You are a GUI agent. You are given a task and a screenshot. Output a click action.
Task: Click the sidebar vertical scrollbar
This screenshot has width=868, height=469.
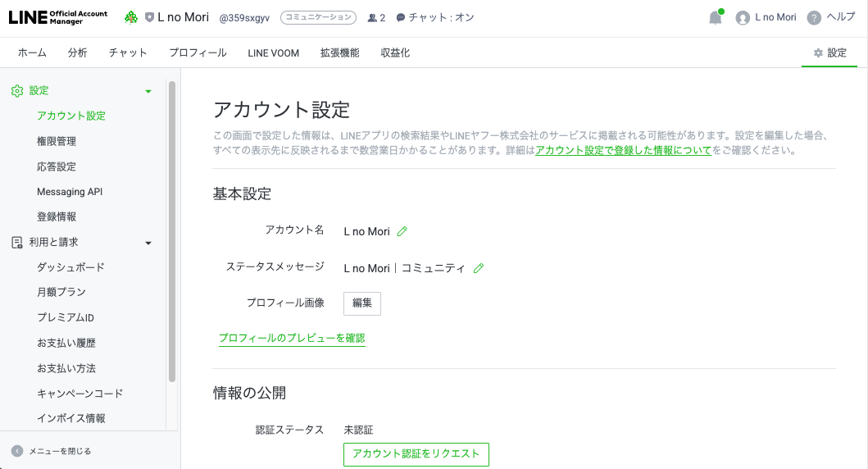[x=172, y=230]
